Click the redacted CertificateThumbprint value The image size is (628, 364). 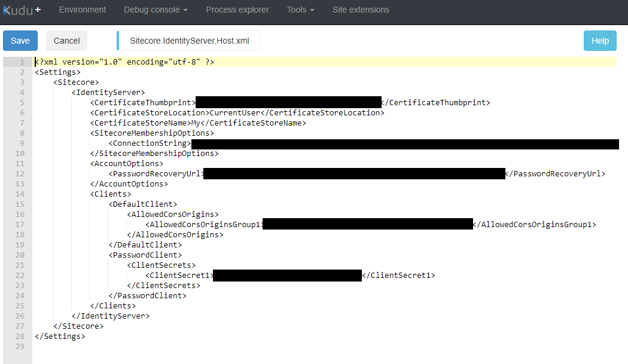click(287, 102)
